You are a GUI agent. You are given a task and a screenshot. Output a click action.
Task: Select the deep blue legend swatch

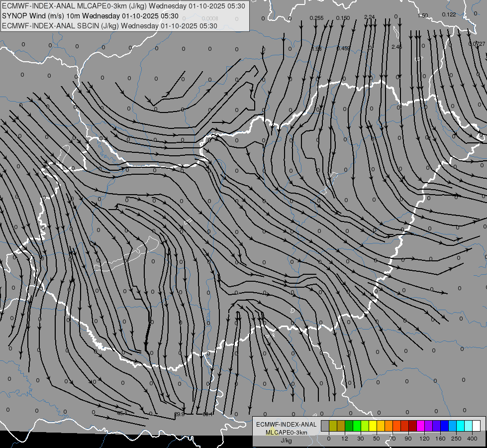[x=444, y=426]
